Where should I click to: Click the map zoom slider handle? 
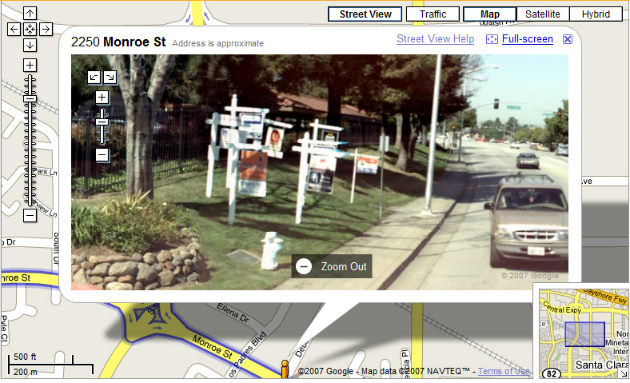click(x=30, y=99)
